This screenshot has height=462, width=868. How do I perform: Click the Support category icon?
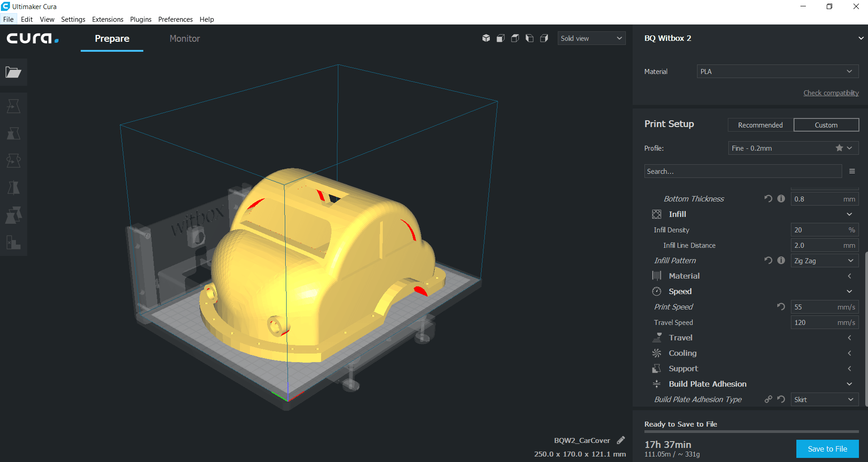[657, 369]
